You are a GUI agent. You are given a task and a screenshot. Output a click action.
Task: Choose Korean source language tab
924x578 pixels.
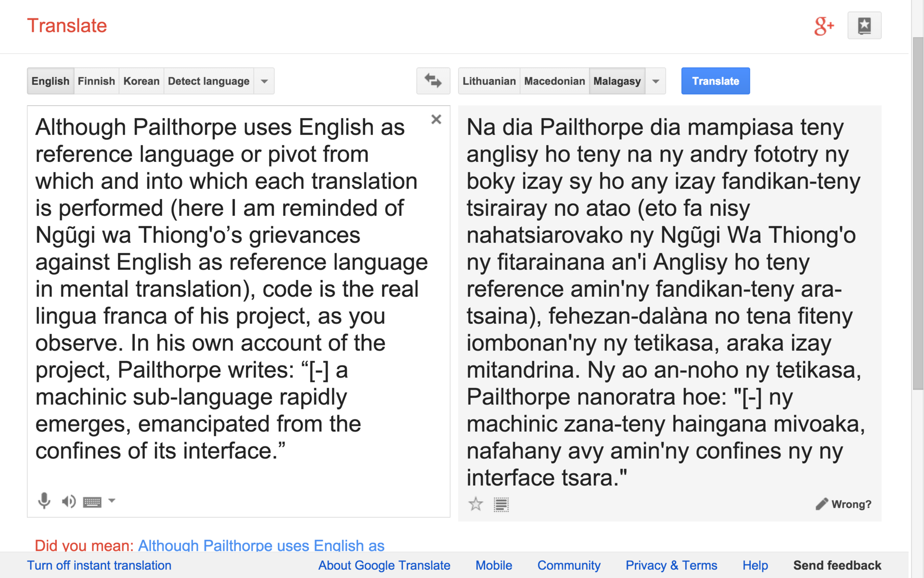pyautogui.click(x=141, y=81)
